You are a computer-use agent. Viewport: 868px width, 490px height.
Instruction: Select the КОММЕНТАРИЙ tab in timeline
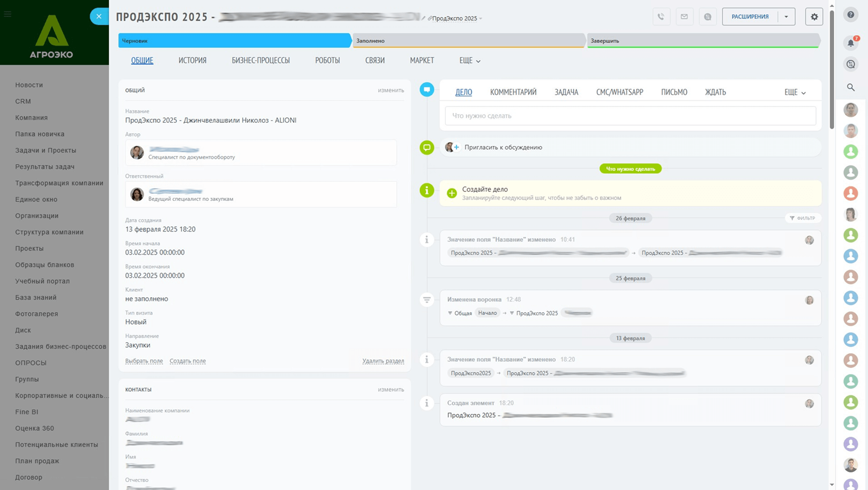point(513,92)
